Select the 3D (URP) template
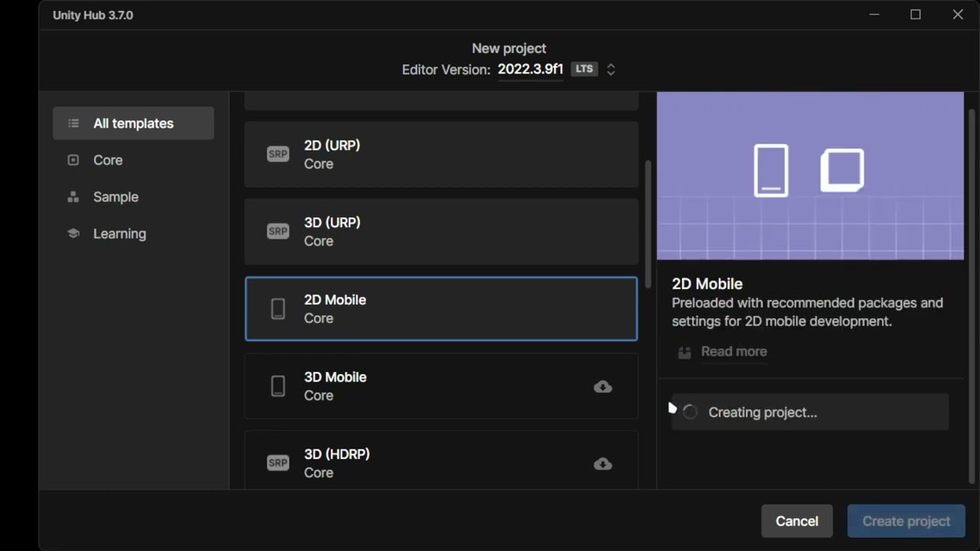 (441, 231)
